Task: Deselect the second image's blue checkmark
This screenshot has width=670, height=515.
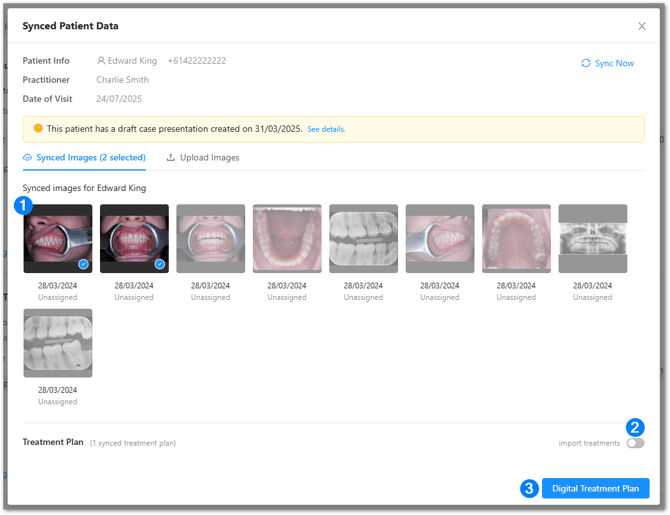Action: pyautogui.click(x=159, y=264)
